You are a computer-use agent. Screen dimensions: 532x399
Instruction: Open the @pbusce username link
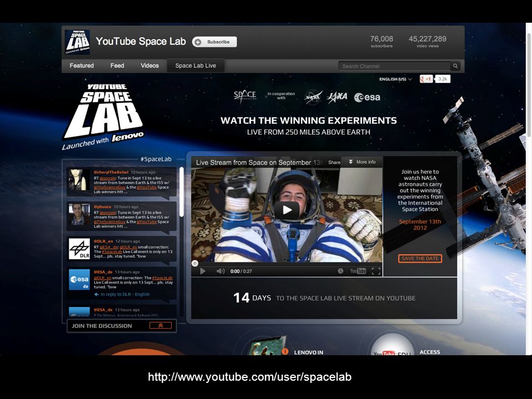(103, 207)
